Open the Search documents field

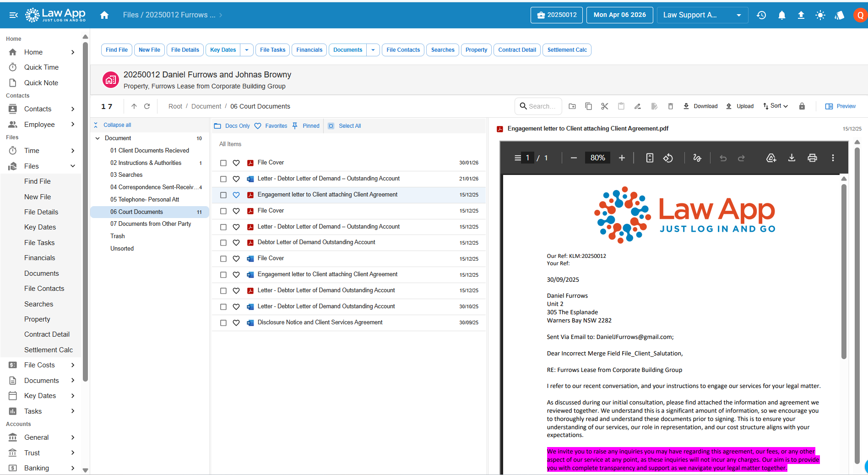click(538, 106)
